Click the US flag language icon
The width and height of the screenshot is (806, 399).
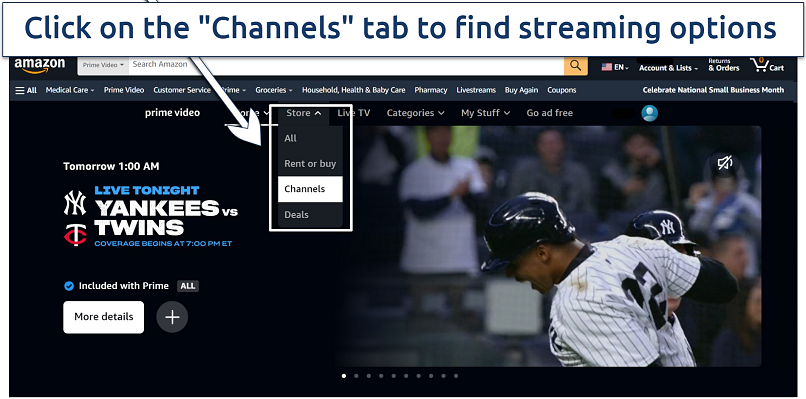[x=607, y=67]
